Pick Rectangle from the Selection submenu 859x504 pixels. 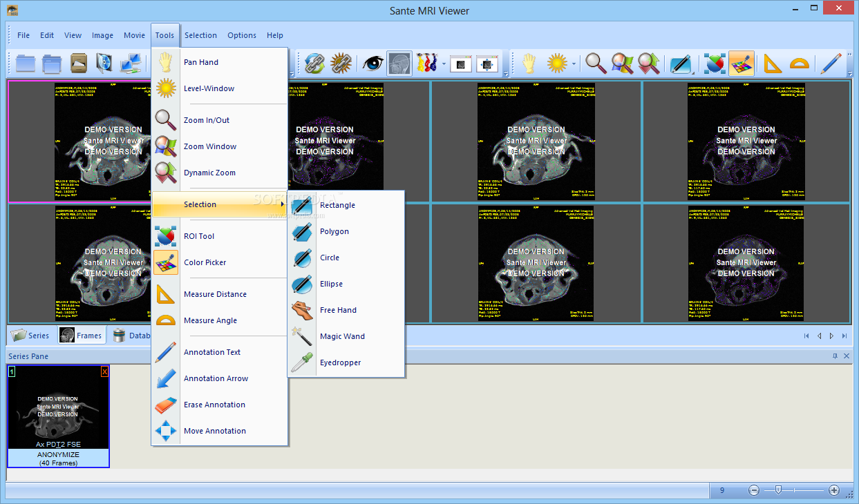click(x=346, y=205)
